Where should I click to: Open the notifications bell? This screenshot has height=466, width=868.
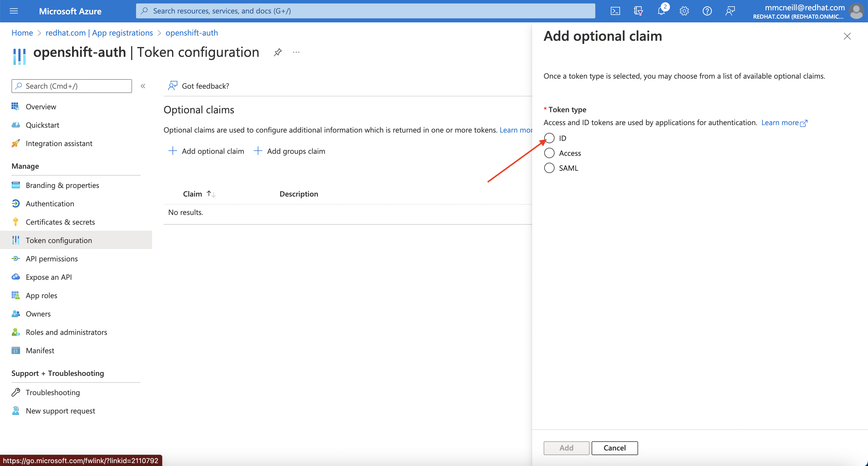click(x=661, y=11)
